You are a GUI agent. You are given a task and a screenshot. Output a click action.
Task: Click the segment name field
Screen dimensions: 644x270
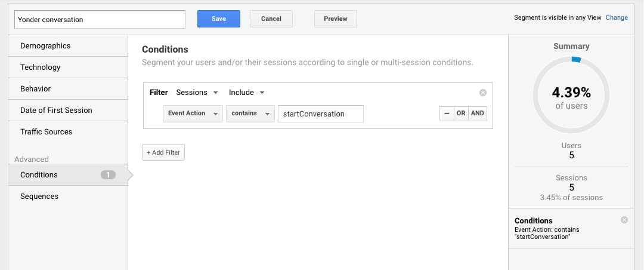[100, 19]
